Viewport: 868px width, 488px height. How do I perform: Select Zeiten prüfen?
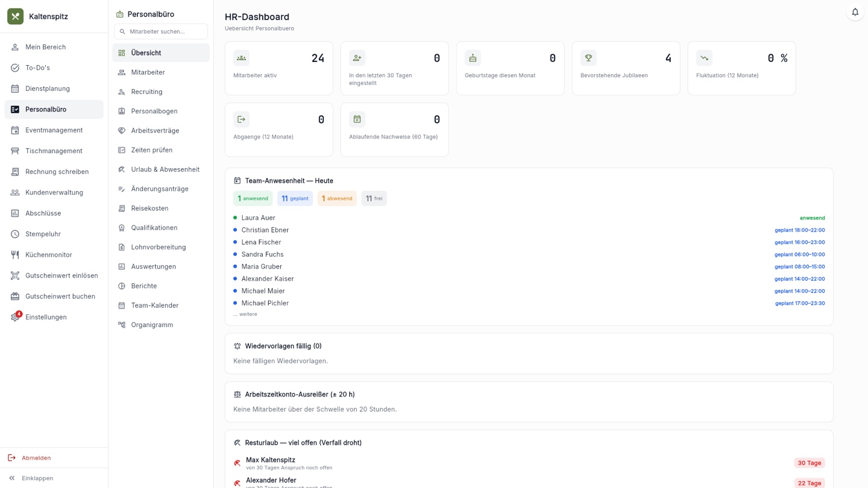tap(161, 150)
